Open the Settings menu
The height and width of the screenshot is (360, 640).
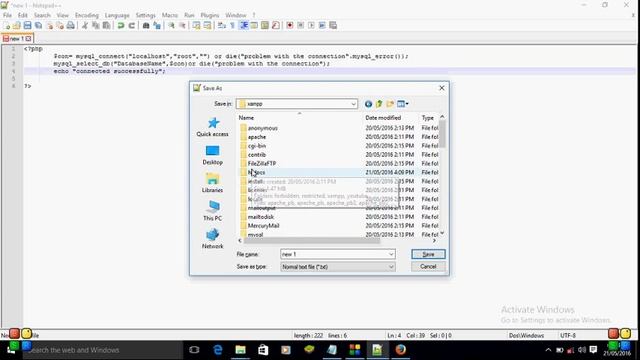[145, 15]
